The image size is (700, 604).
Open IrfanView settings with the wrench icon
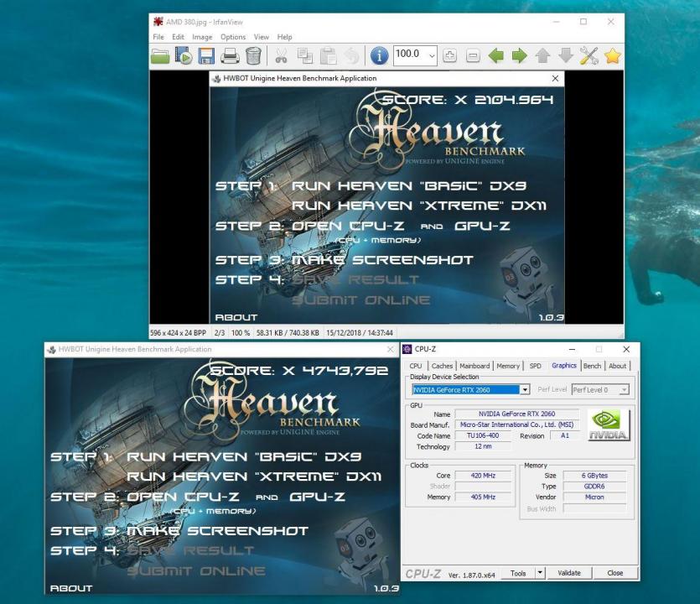(x=589, y=56)
